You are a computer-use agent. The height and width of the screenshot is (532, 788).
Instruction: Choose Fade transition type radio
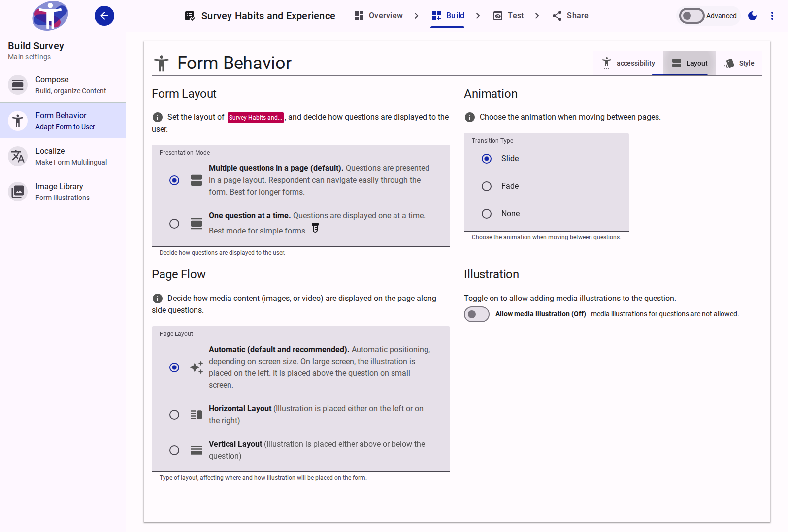point(487,186)
